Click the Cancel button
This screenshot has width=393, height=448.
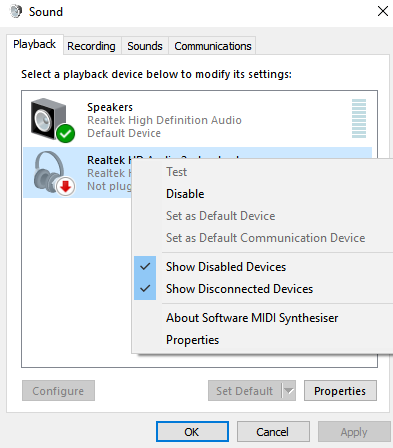pos(273,432)
